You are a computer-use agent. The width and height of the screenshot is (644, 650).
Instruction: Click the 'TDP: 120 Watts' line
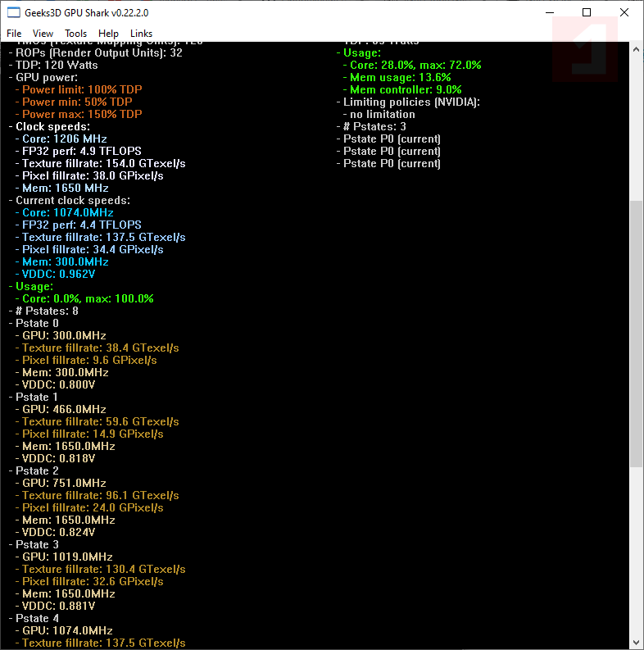53,65
